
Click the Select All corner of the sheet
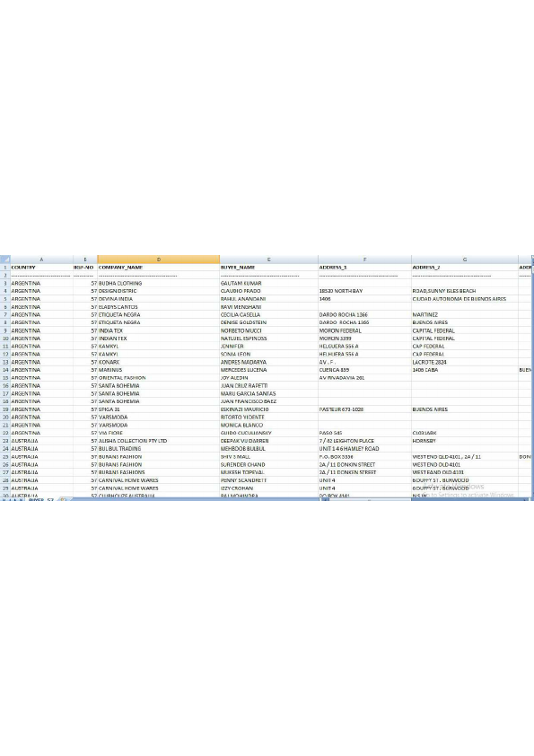(x=4, y=259)
